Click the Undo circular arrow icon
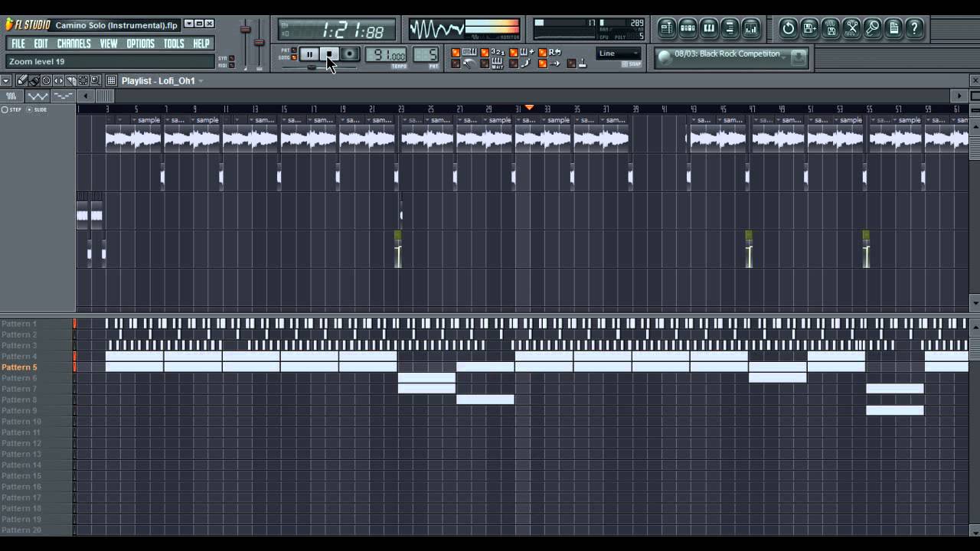The height and width of the screenshot is (551, 980). tap(788, 28)
